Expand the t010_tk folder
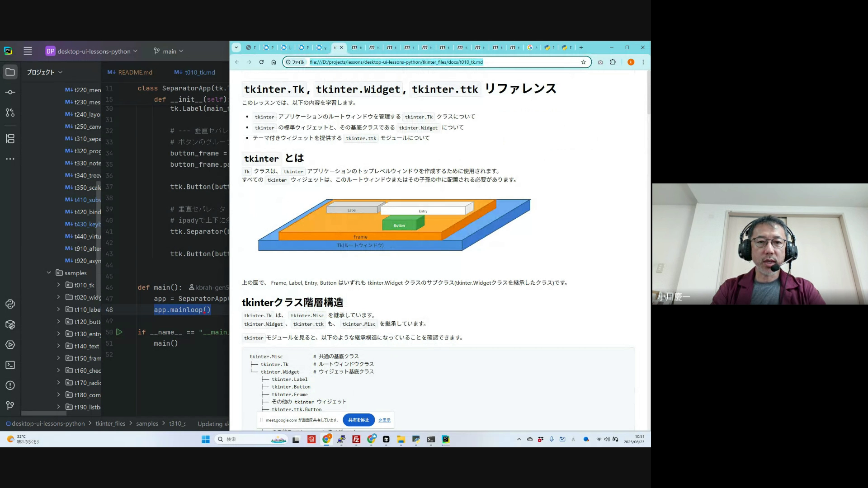868x488 pixels. tap(58, 285)
